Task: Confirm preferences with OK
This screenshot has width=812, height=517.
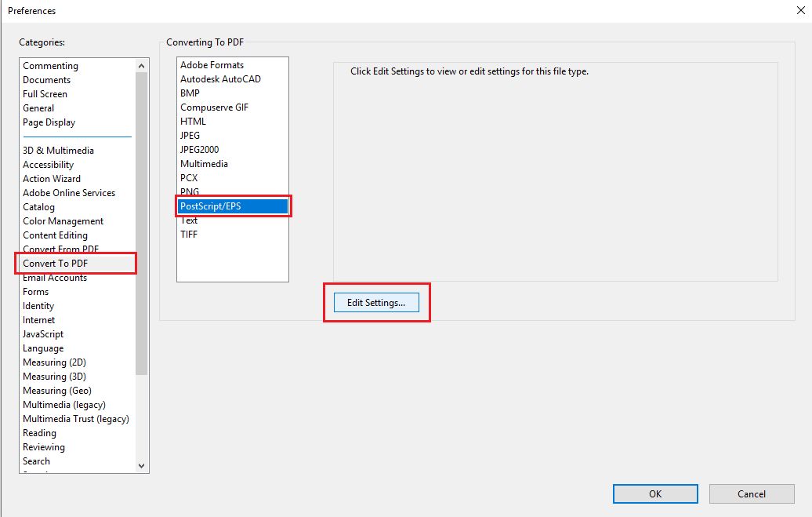Action: click(x=655, y=494)
